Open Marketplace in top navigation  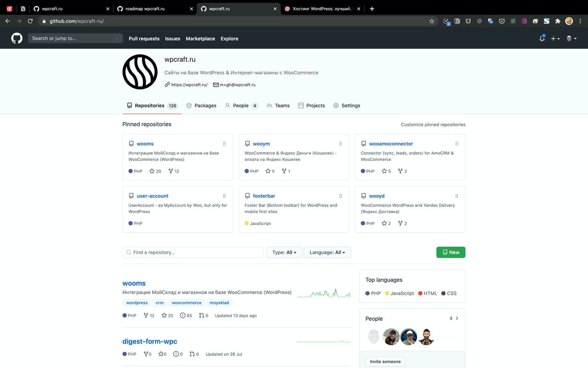tap(200, 39)
